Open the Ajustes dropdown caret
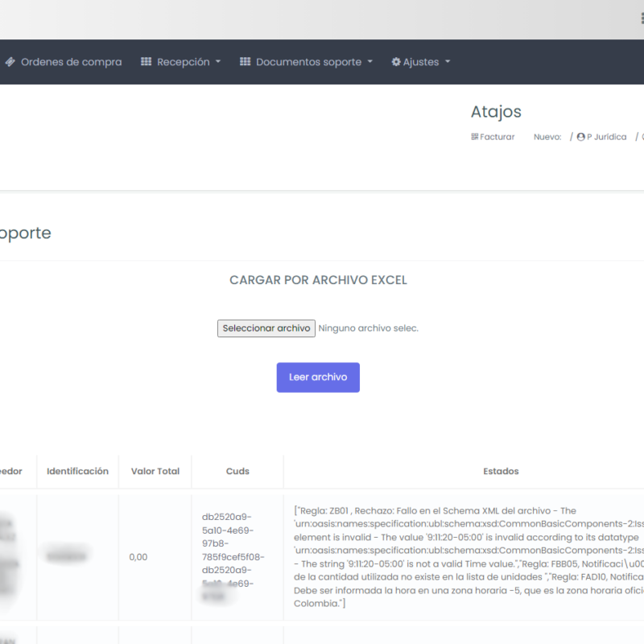The width and height of the screenshot is (644, 644). [448, 62]
